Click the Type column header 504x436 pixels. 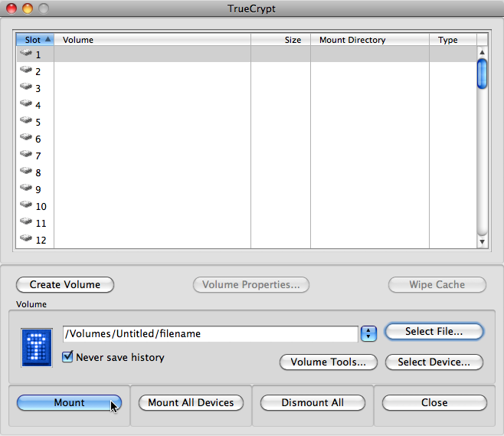coord(453,40)
